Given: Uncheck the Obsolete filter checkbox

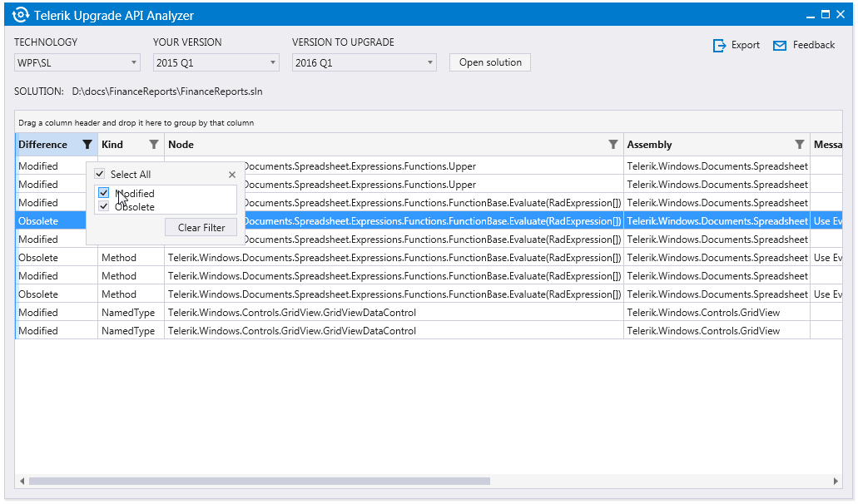Looking at the screenshot, I should (x=104, y=206).
